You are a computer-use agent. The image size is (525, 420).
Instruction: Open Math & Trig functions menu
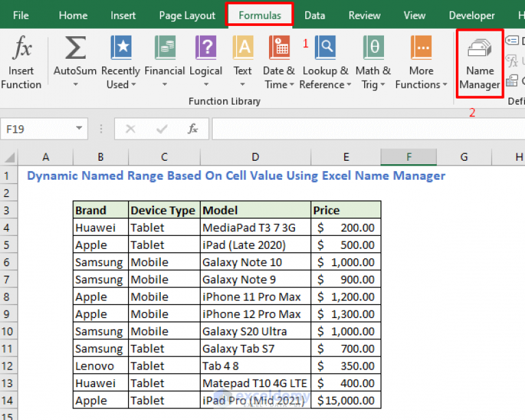pyautogui.click(x=373, y=62)
